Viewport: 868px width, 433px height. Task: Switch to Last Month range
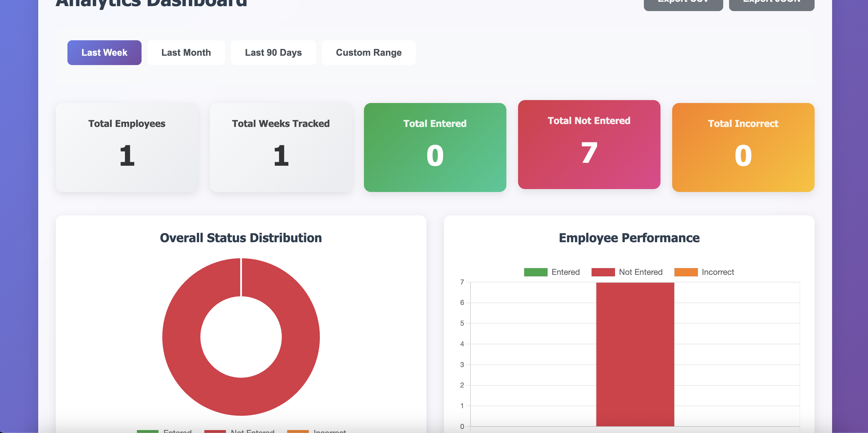[x=186, y=53]
